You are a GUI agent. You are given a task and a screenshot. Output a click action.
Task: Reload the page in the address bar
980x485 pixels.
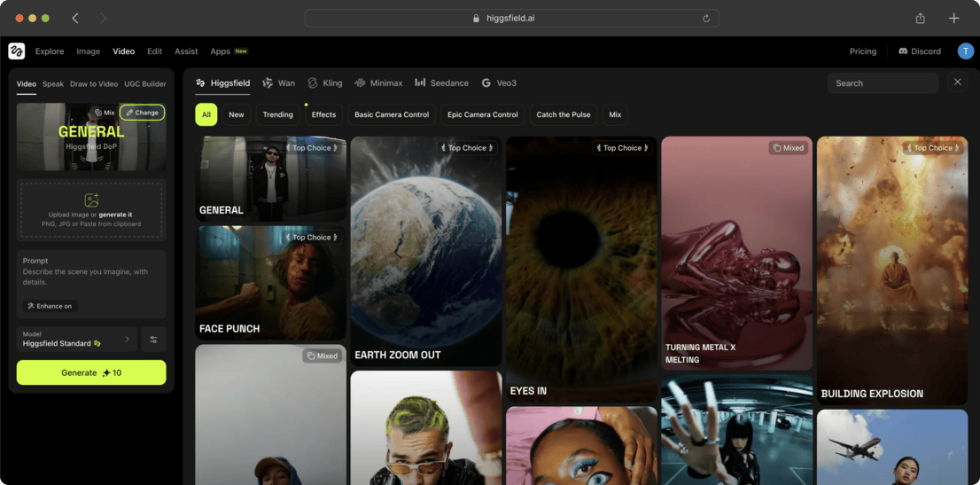coord(706,19)
